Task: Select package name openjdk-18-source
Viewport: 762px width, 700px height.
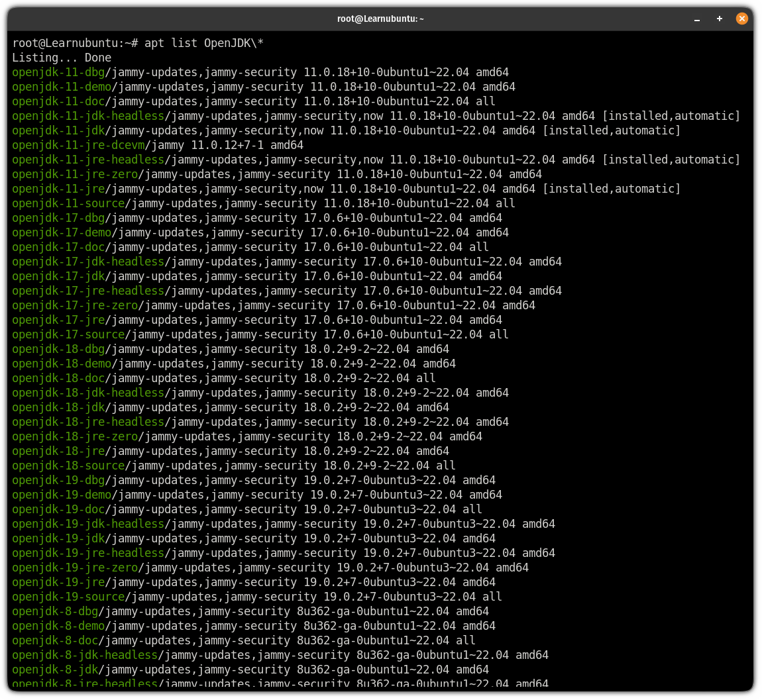Action: [68, 466]
